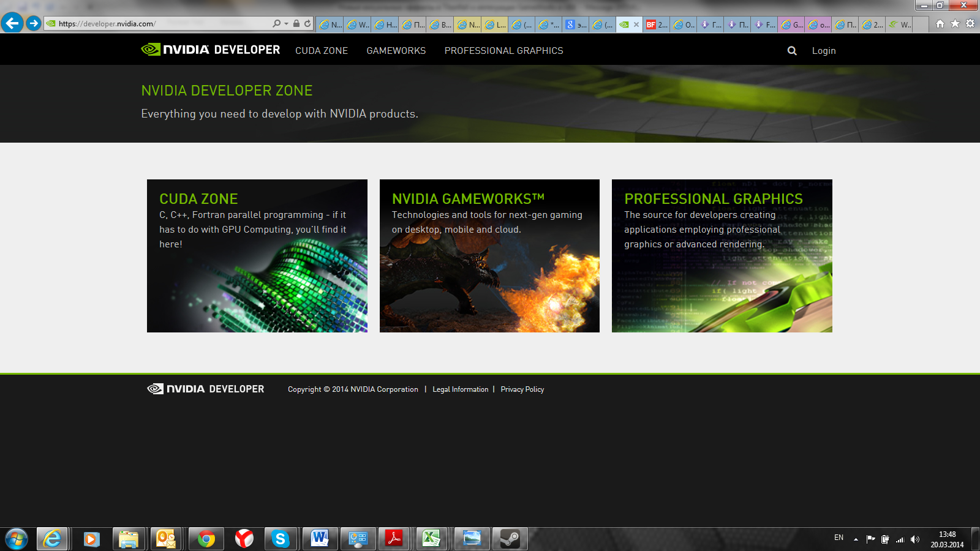Screen dimensions: 980x551
Task: Open the address bar search dropdown arrow
Action: click(x=286, y=24)
